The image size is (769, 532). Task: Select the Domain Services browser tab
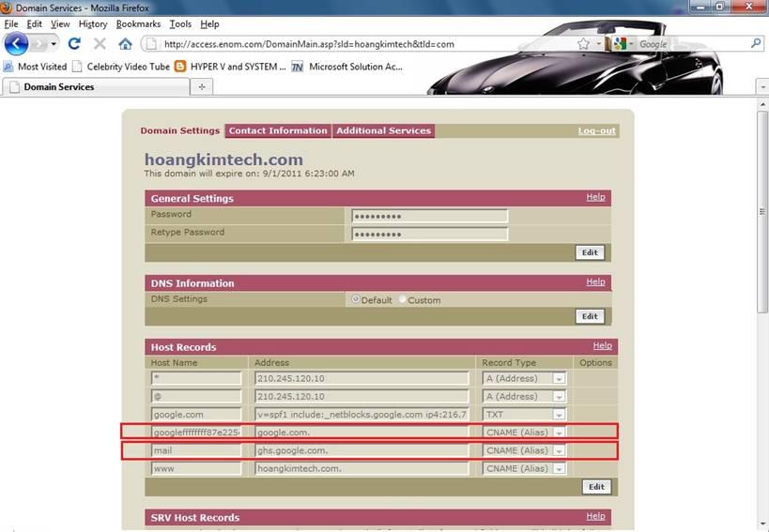coord(96,86)
